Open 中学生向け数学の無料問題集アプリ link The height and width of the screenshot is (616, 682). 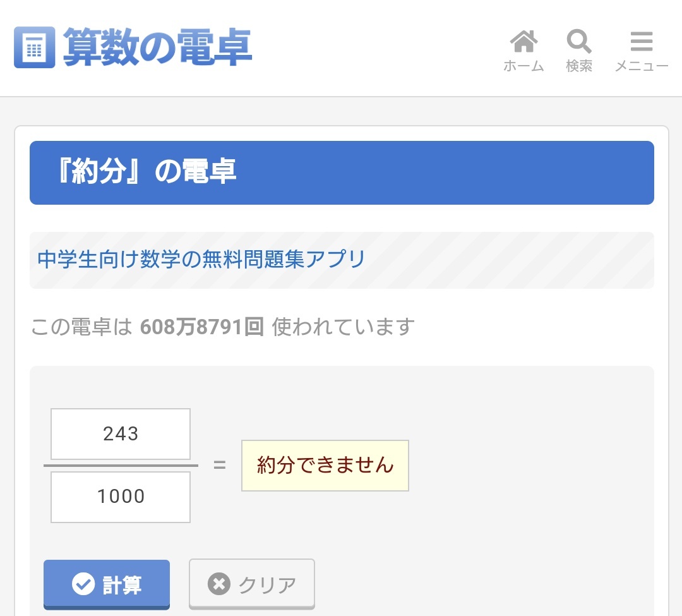[201, 260]
